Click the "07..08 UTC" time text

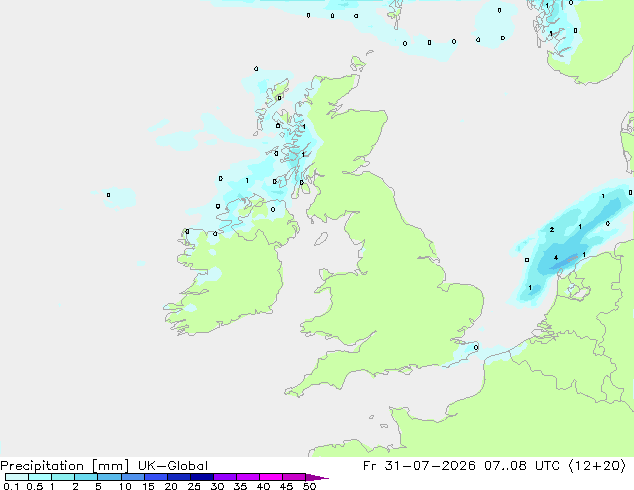[x=522, y=466]
